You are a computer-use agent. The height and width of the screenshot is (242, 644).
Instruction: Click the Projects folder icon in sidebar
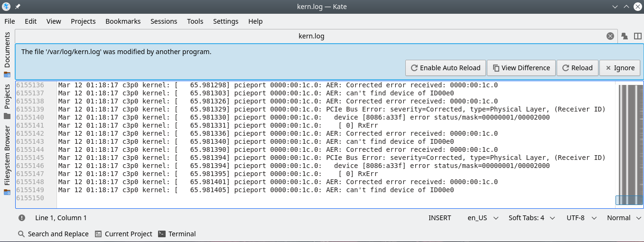click(7, 116)
